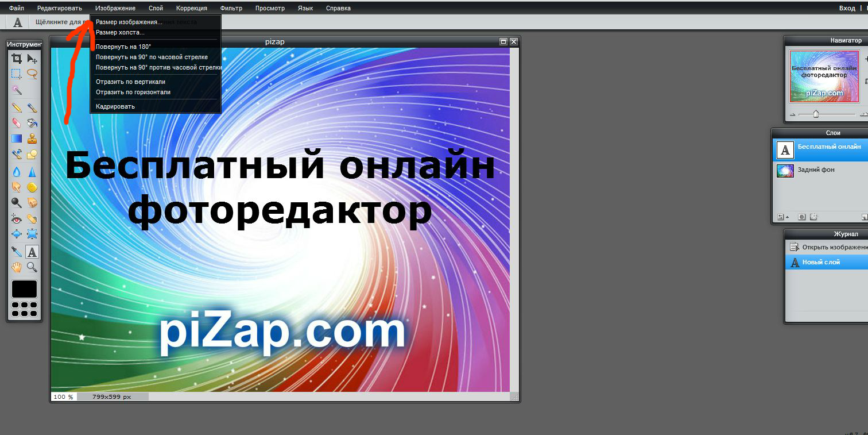Select the Pencil tool
Screen dimensions: 868x435
[x=17, y=107]
